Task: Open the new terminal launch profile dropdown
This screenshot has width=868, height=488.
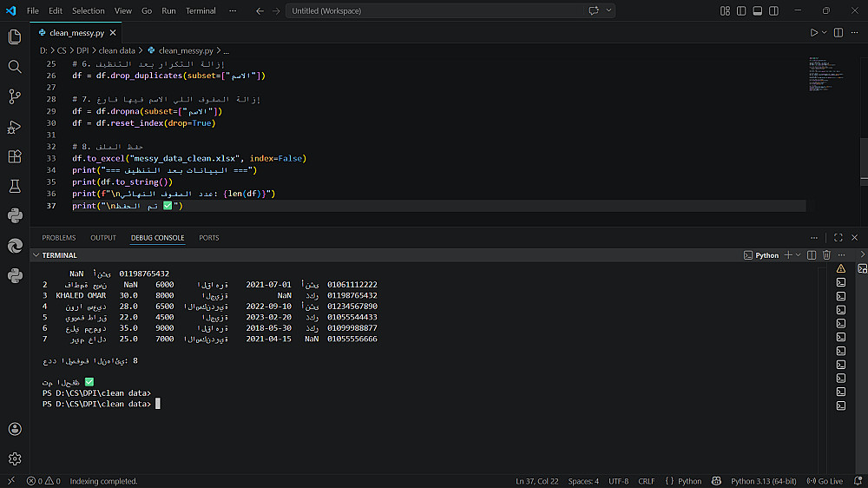Action: click(798, 255)
